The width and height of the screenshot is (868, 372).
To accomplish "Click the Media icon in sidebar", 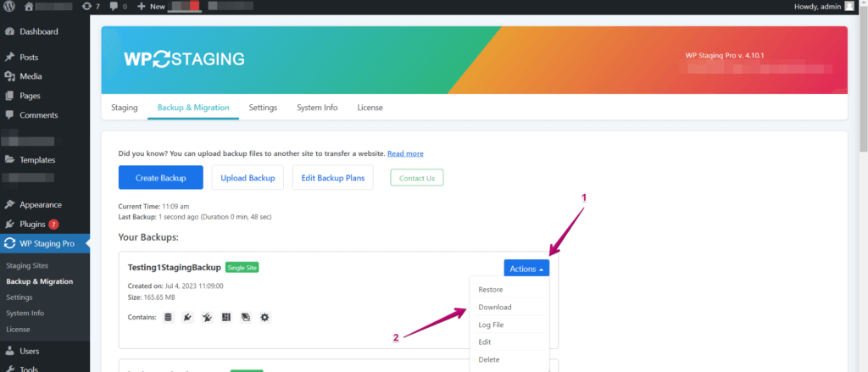I will [x=9, y=76].
